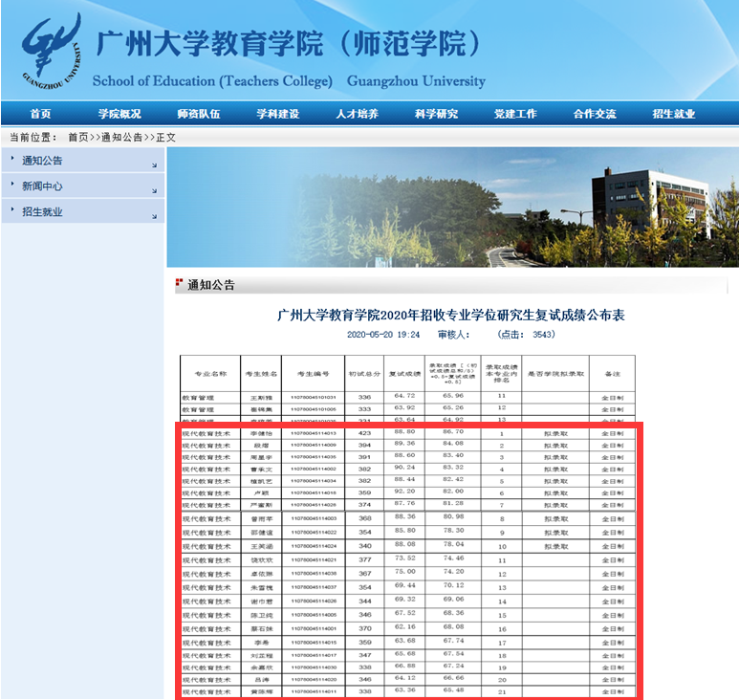Click the publish date 2020-05-20 19:24
Image resolution: width=739 pixels, height=700 pixels.
[x=383, y=334]
